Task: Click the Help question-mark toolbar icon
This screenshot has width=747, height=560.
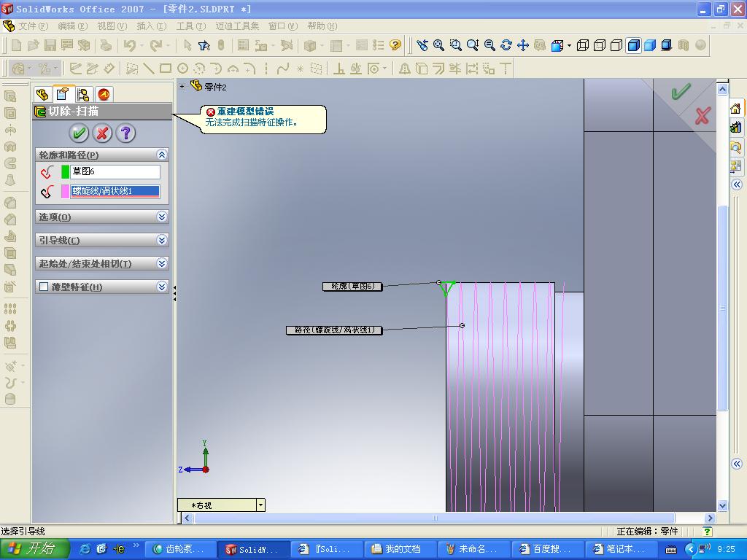Action: tap(395, 45)
